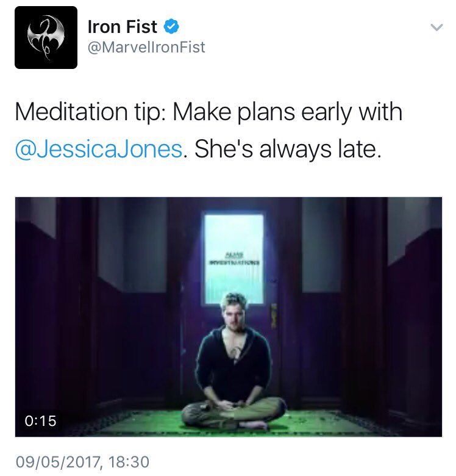
Task: Click the blue verified checkmark badge
Action: coord(171,27)
